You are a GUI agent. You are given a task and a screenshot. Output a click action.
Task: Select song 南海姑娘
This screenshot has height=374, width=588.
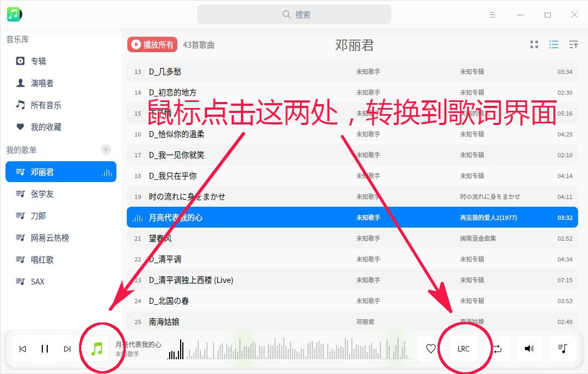352,321
